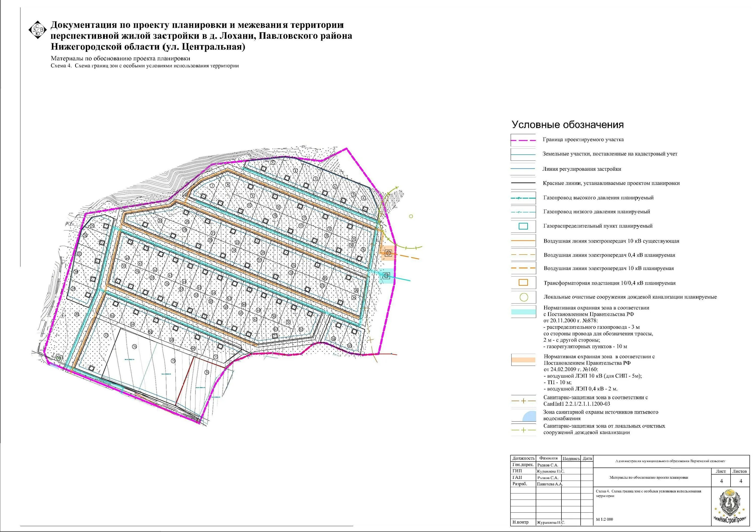Click the '- ТП - 10 м;' legend line
This screenshot has height=532, width=756.
(x=558, y=382)
